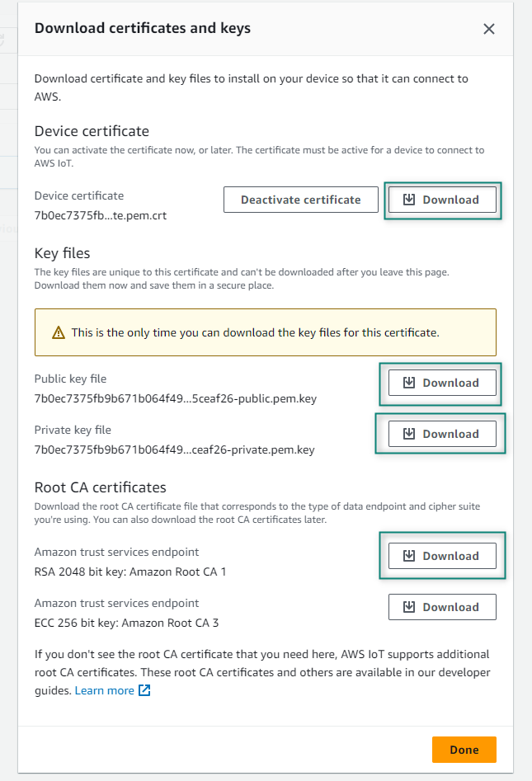The width and height of the screenshot is (532, 781).
Task: Open the Learn more link
Action: point(104,690)
